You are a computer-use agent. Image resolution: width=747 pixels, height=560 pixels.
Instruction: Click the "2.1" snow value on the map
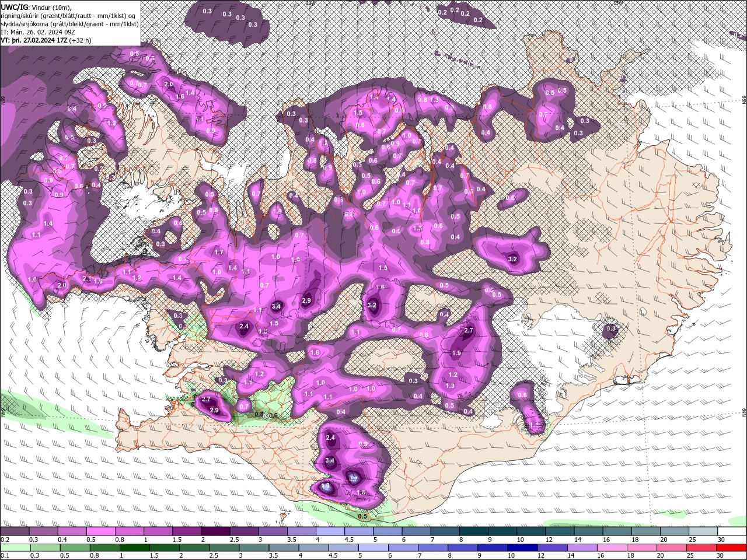87,279
